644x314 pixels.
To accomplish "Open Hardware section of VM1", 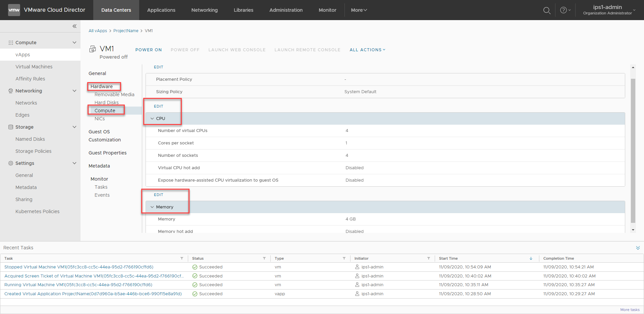I will 102,86.
